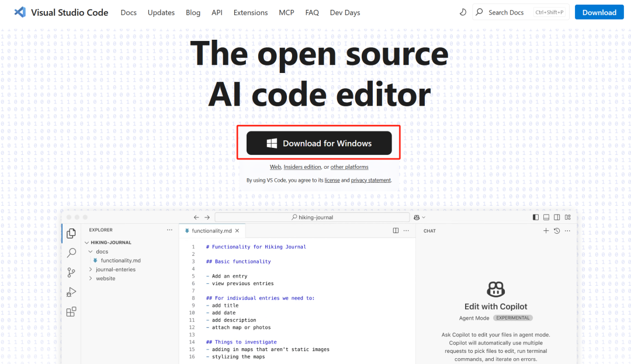The height and width of the screenshot is (364, 631).
Task: Click the back arrow in editor title bar
Action: 196,217
